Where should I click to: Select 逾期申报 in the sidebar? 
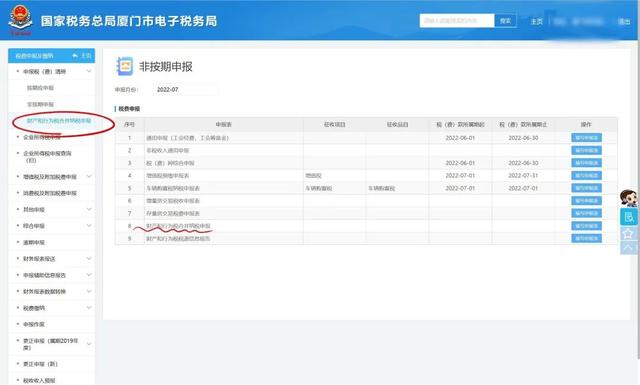coord(34,242)
